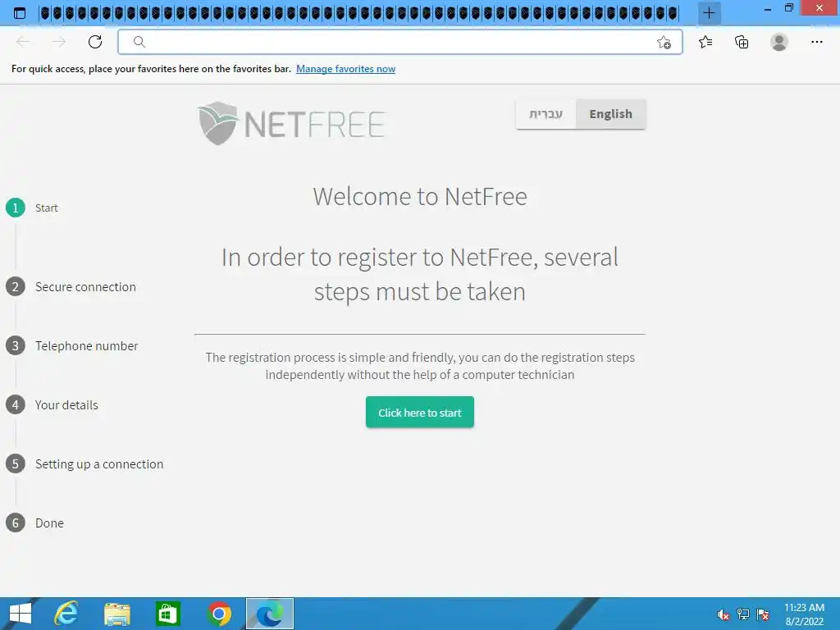The image size is (840, 630).
Task: Click the search magnifier in address bar
Action: point(139,42)
